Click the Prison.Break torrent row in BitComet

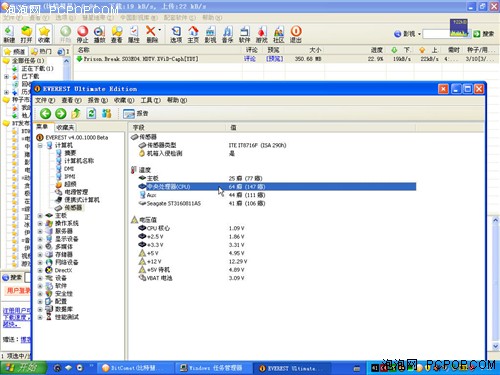(286, 59)
